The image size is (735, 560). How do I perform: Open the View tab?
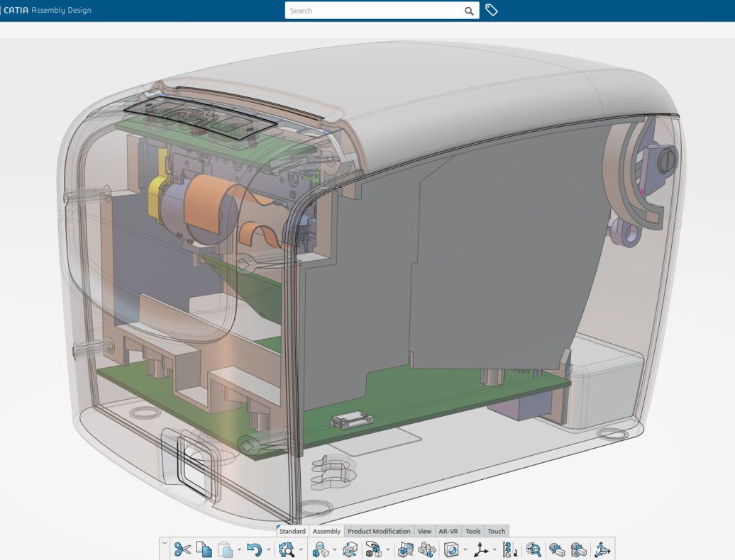tap(424, 531)
